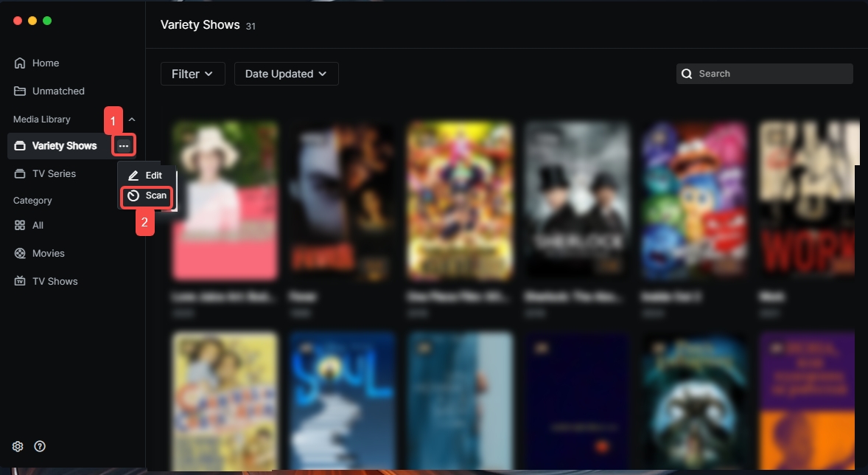868x475 pixels.
Task: Open the Inside Out 2 poster
Action: (694, 201)
